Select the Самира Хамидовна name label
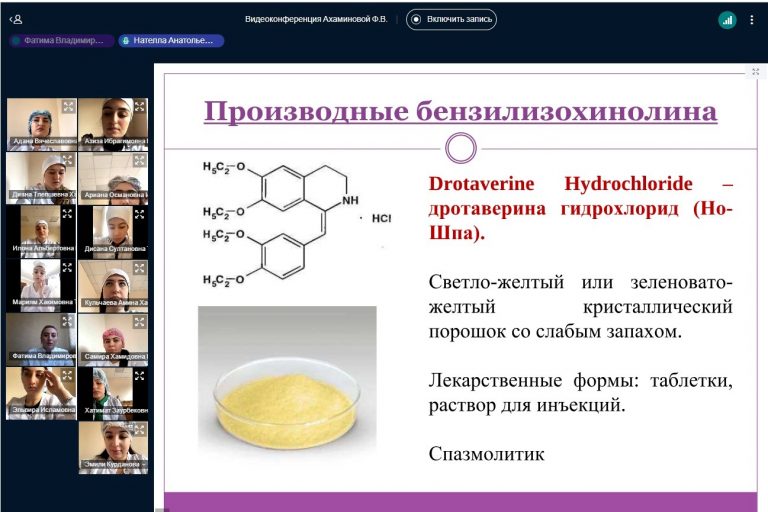The image size is (768, 512). [115, 356]
